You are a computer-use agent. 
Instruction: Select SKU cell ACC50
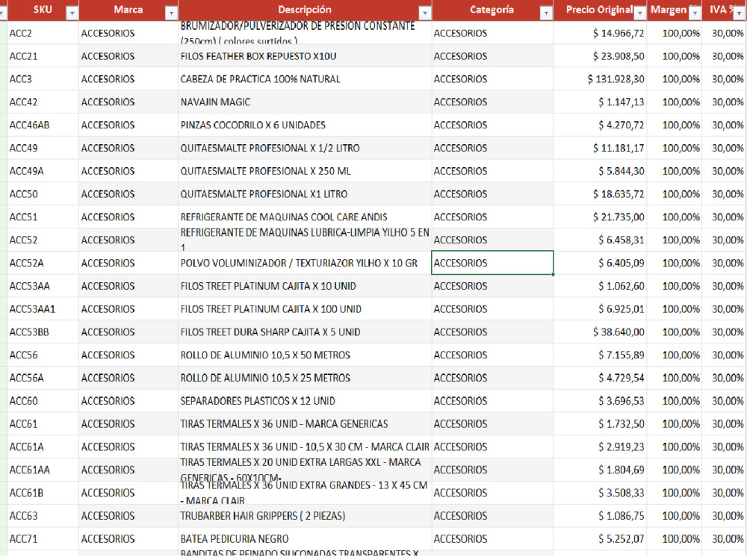click(x=43, y=194)
